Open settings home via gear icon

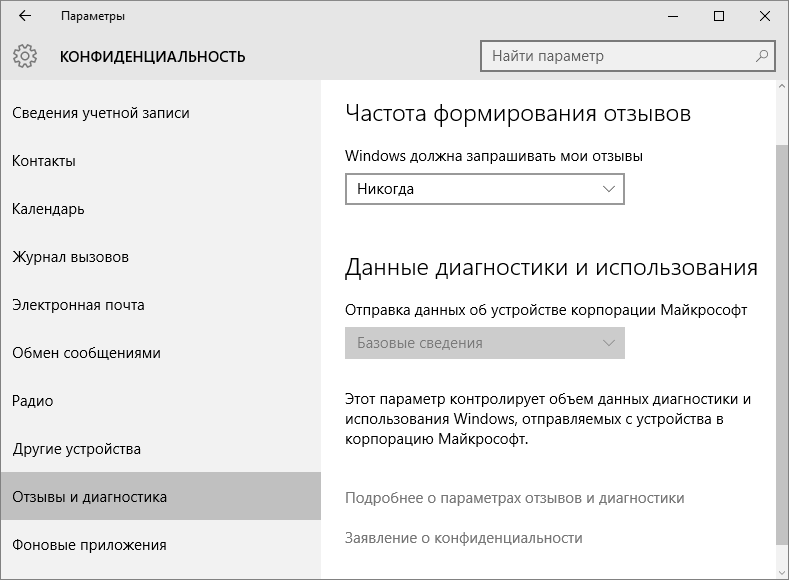pyautogui.click(x=25, y=56)
